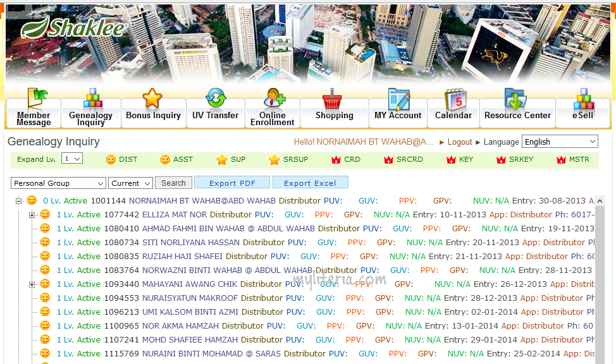Click the Search button
Viewport: 616px width, 364px height.
point(173,183)
